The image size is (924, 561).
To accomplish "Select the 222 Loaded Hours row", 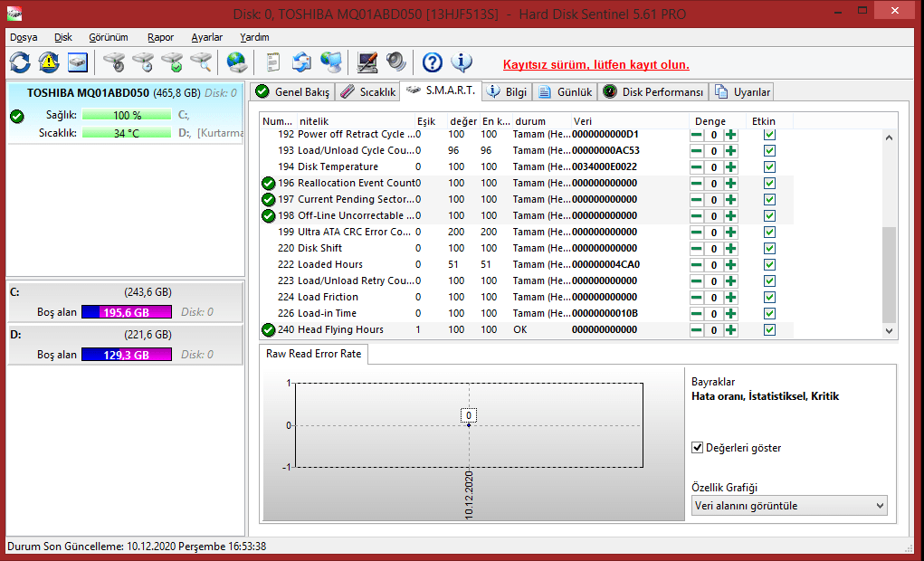I will click(526, 264).
